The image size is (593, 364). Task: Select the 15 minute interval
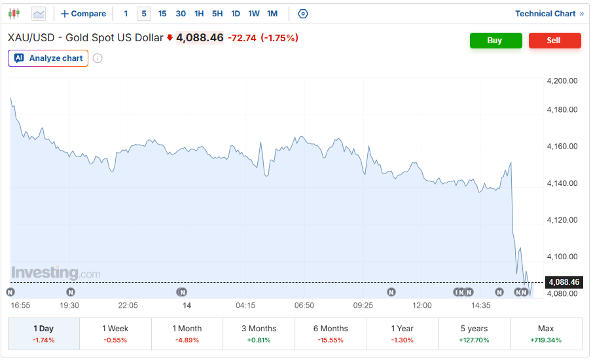click(162, 14)
